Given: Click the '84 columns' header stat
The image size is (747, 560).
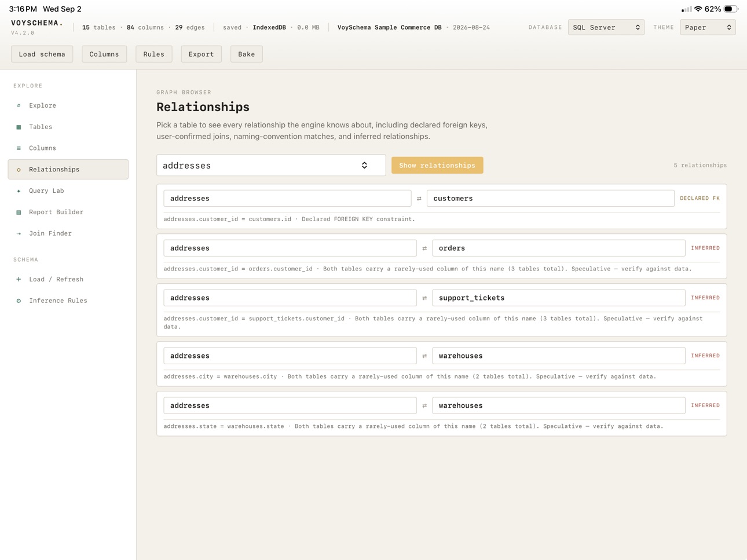Looking at the screenshot, I should tap(145, 27).
